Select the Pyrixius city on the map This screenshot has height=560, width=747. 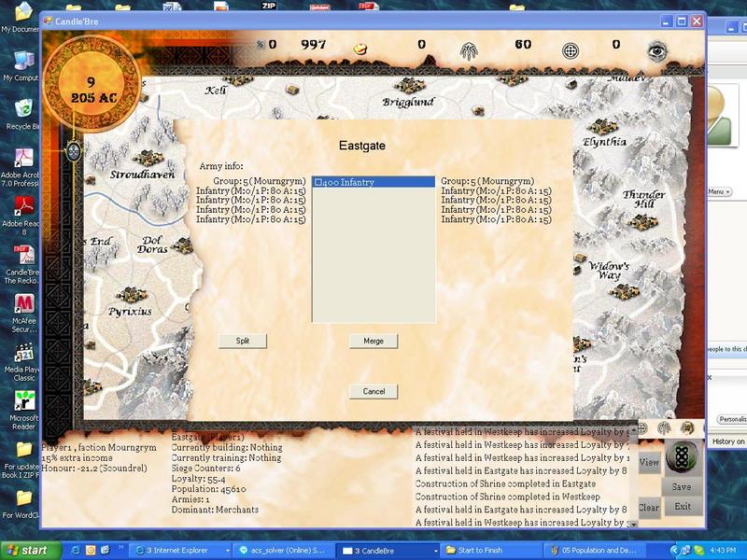coord(132,295)
